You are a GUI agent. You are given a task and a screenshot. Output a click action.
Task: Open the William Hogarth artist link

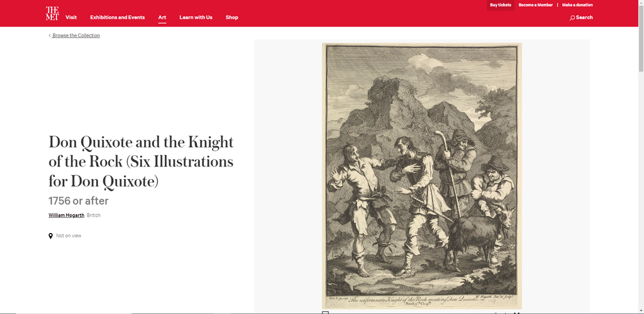click(x=67, y=215)
